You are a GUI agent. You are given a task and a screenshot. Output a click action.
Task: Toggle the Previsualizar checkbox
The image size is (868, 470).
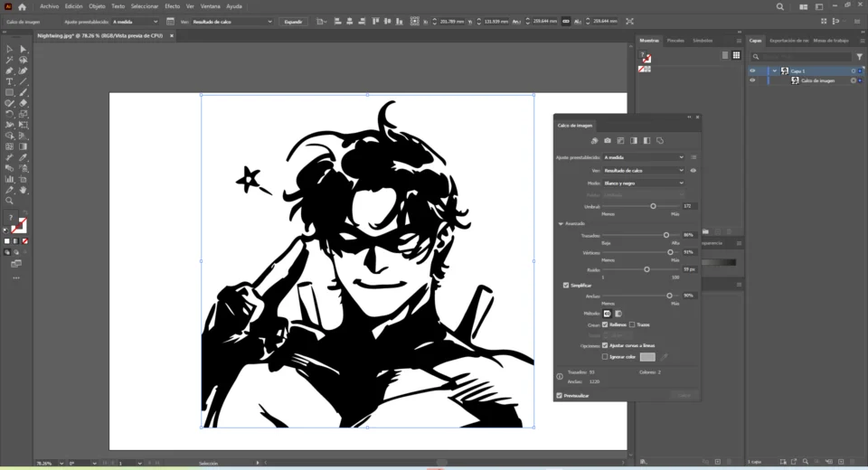point(559,396)
